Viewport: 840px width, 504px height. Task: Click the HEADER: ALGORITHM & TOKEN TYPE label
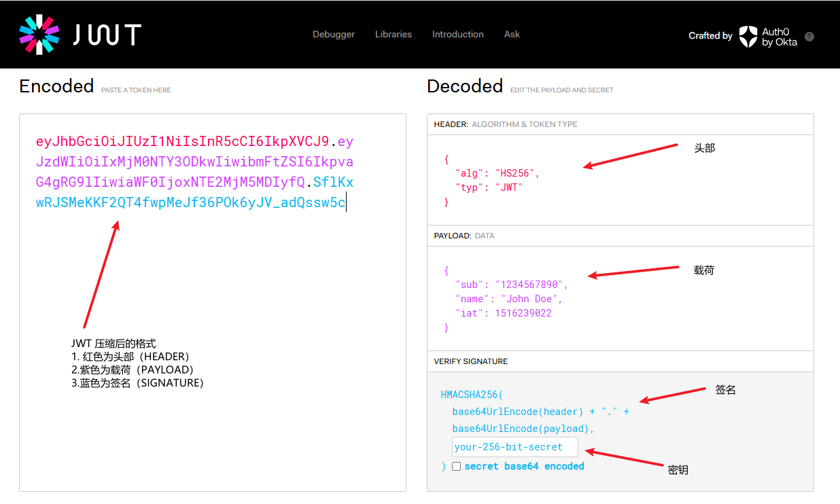506,124
